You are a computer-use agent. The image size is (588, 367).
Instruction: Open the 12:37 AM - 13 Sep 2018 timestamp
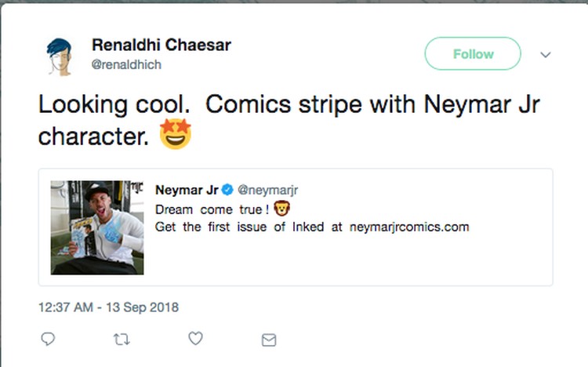(x=108, y=307)
